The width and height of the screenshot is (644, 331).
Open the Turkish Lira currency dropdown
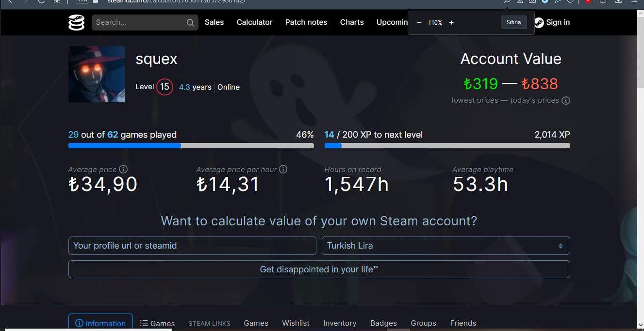446,246
